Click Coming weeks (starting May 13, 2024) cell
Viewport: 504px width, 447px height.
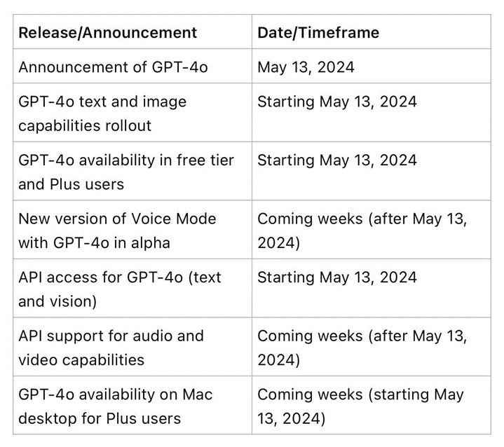pos(372,405)
